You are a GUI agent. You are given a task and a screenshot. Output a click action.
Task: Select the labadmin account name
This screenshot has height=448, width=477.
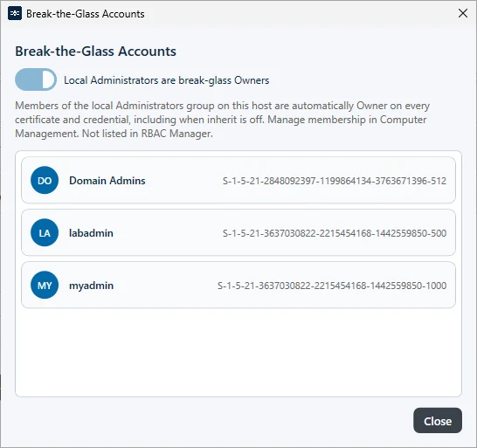(91, 233)
